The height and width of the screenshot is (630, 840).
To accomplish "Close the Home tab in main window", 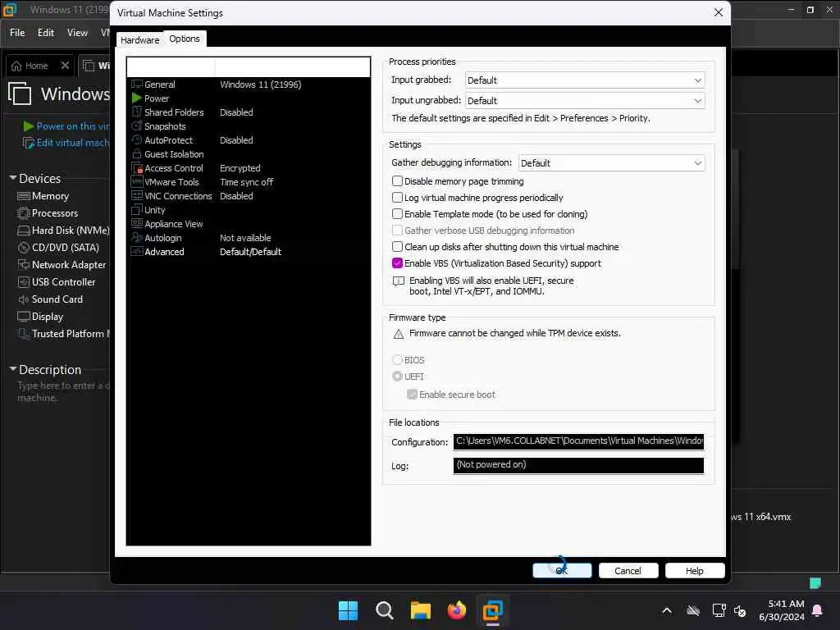I will click(x=65, y=66).
